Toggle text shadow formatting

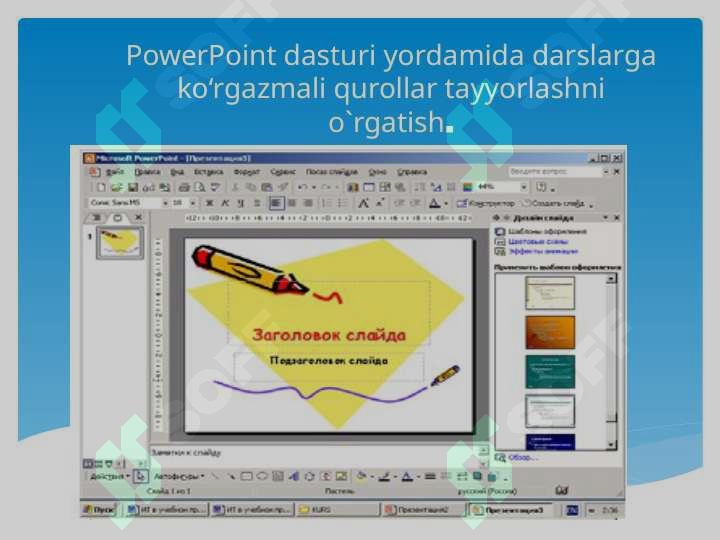pyautogui.click(x=257, y=202)
